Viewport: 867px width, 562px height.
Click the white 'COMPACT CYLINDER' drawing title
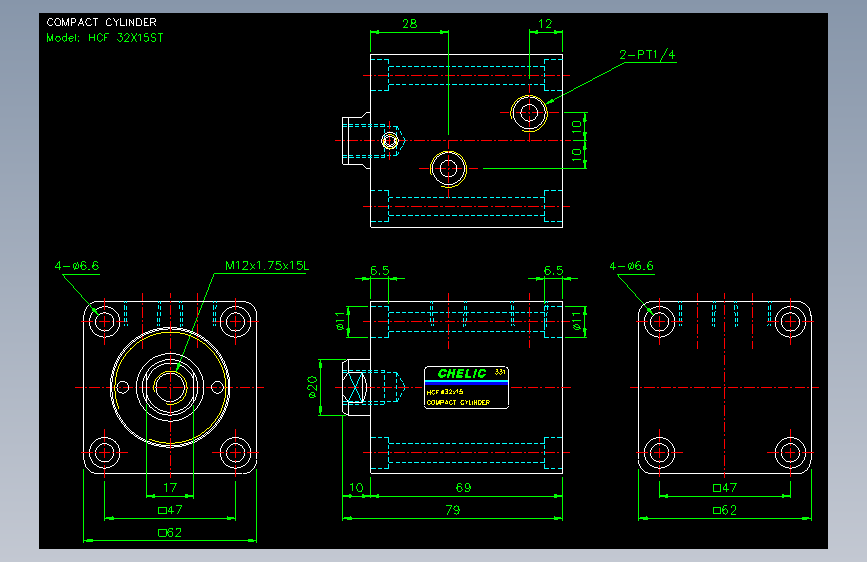pos(101,22)
